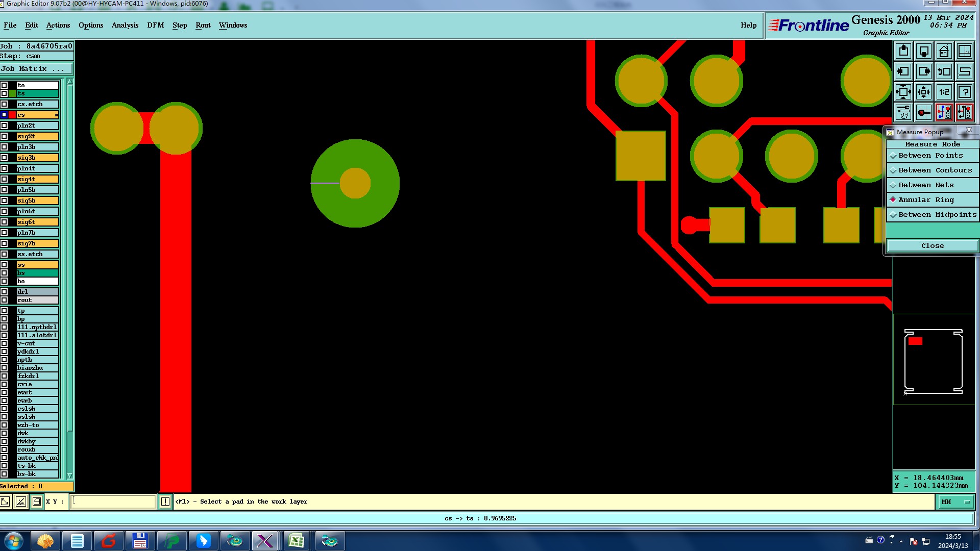The height and width of the screenshot is (551, 980).
Task: Click the previous view undo icon
Action: (x=944, y=72)
